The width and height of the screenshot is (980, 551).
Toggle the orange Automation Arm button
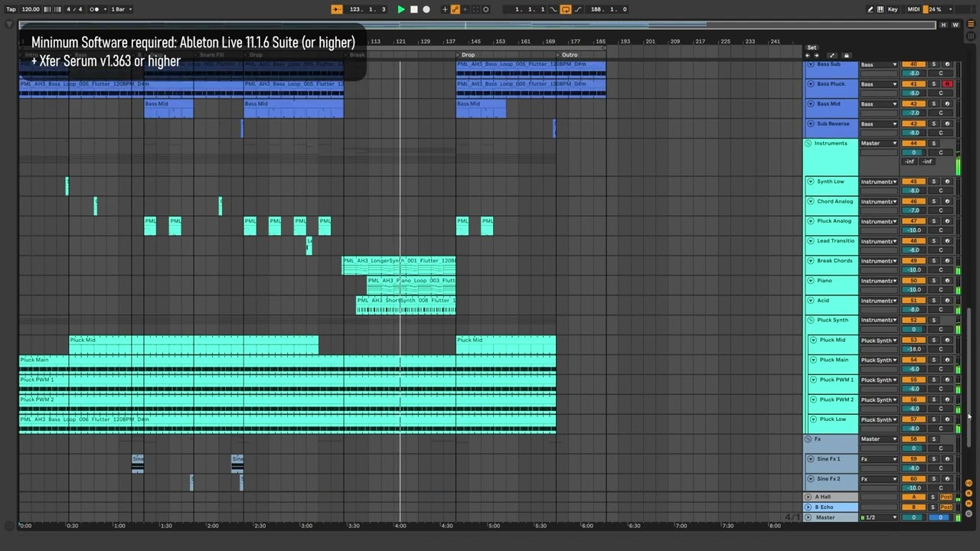point(455,9)
